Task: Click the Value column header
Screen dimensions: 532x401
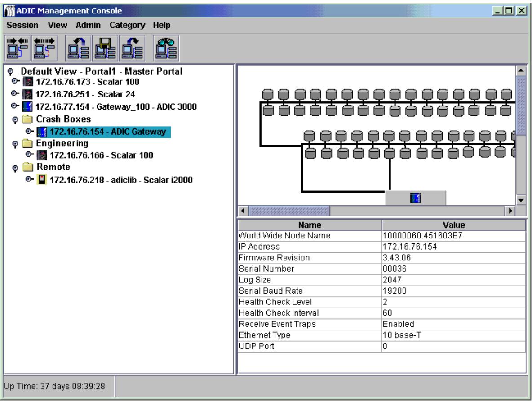Action: point(454,225)
